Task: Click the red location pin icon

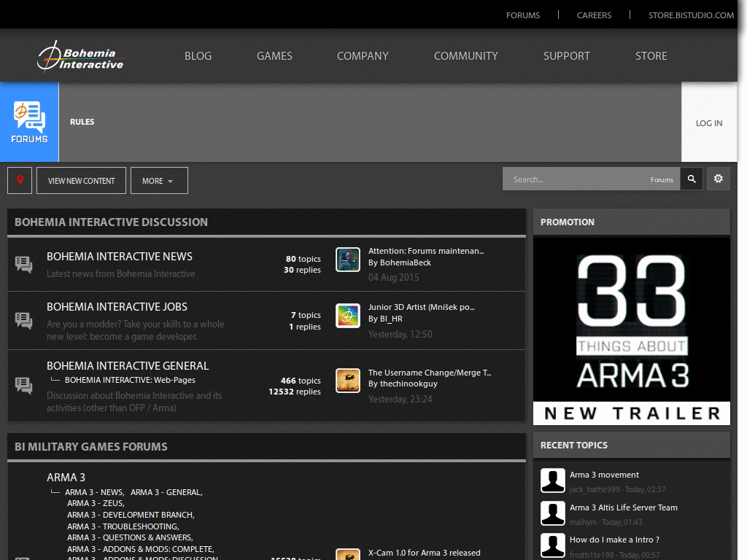Action: (20, 181)
